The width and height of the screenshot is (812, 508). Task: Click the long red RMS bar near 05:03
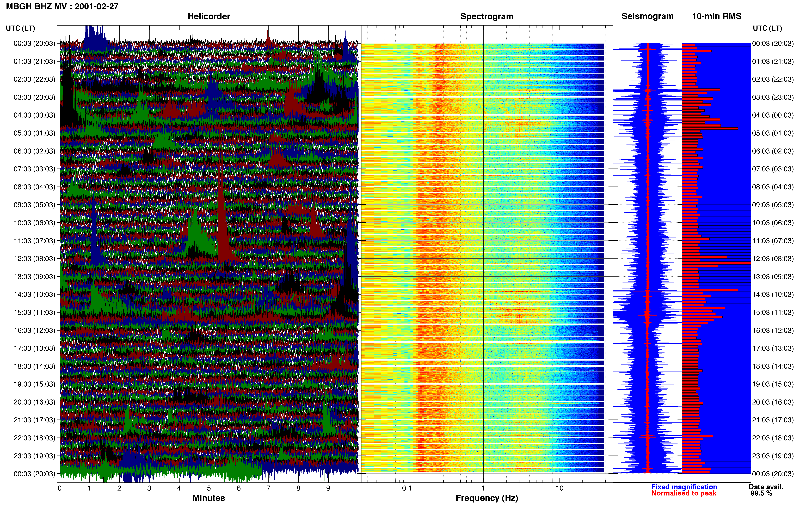click(710, 128)
